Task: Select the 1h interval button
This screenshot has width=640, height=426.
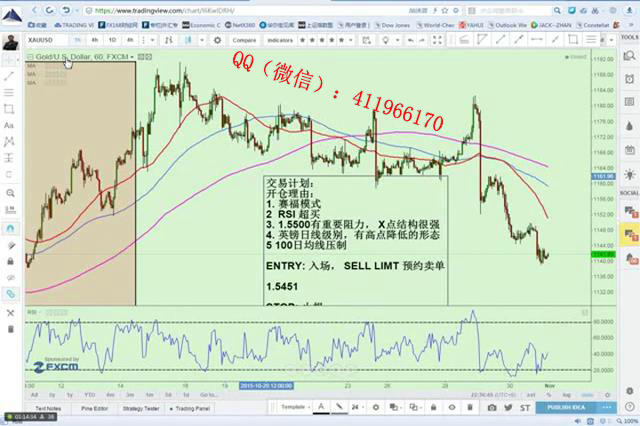Action: 78,40
